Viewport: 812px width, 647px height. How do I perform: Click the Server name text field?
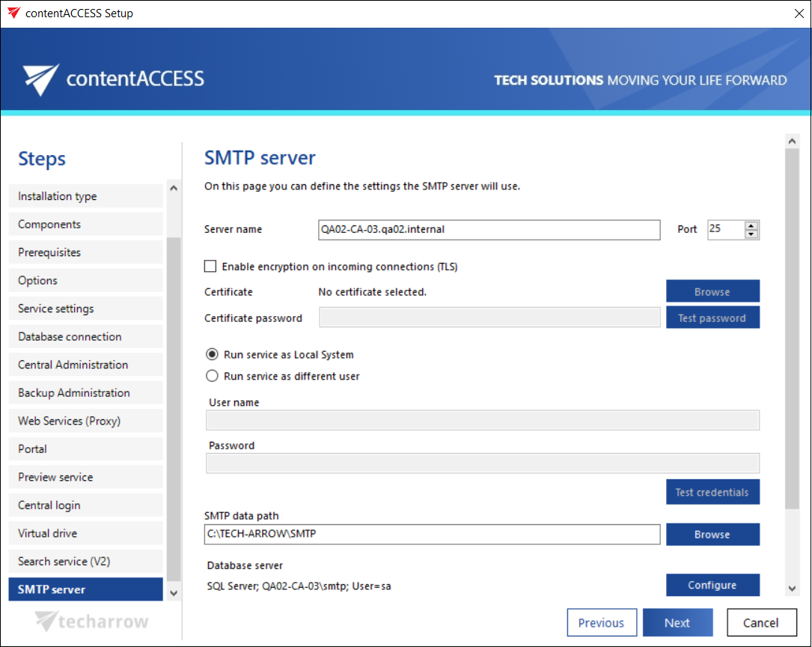coord(489,230)
